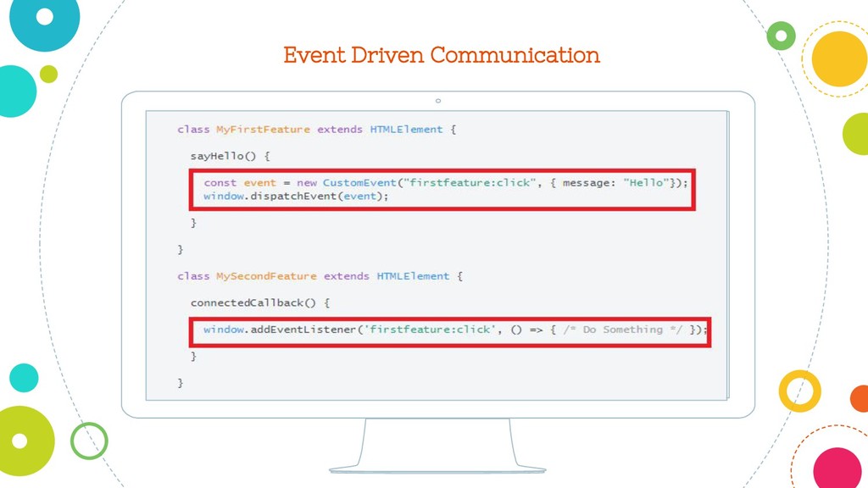
Task: Click 'HTMLElement' on the MyFirstFeature line
Action: [x=406, y=130]
